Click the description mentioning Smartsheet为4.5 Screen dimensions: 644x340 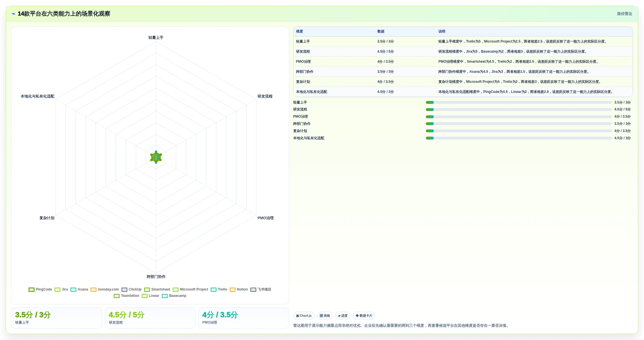[519, 62]
